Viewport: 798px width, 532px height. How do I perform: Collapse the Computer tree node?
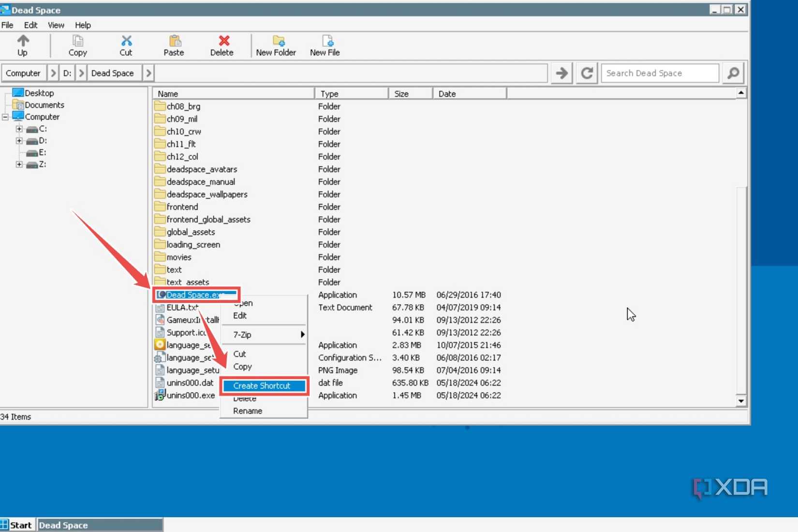point(5,117)
